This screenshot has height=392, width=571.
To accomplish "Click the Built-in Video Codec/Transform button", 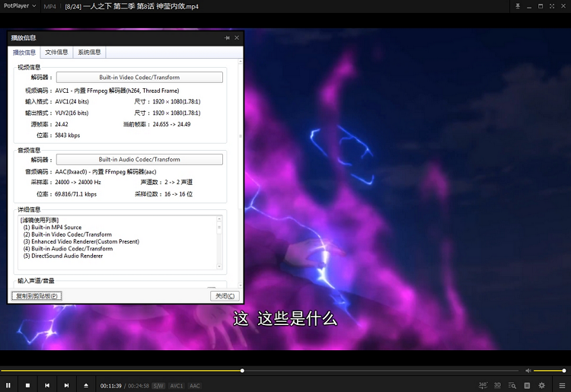I will [x=139, y=77].
